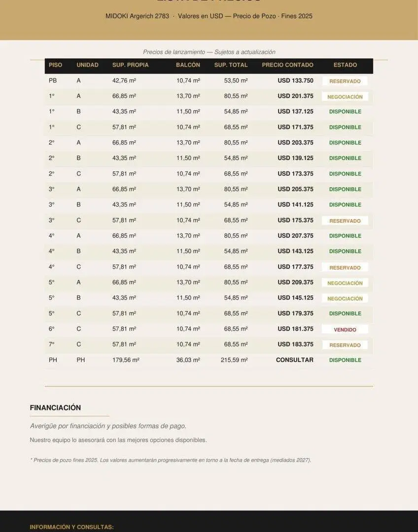Click DISPONIBLE status for 1° B unit
The height and width of the screenshot is (532, 418).
click(345, 112)
